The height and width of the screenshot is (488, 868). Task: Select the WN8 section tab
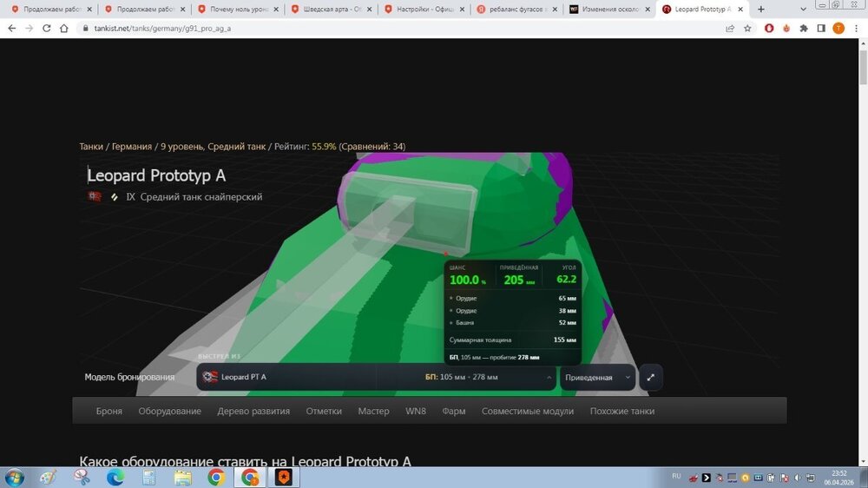(416, 411)
